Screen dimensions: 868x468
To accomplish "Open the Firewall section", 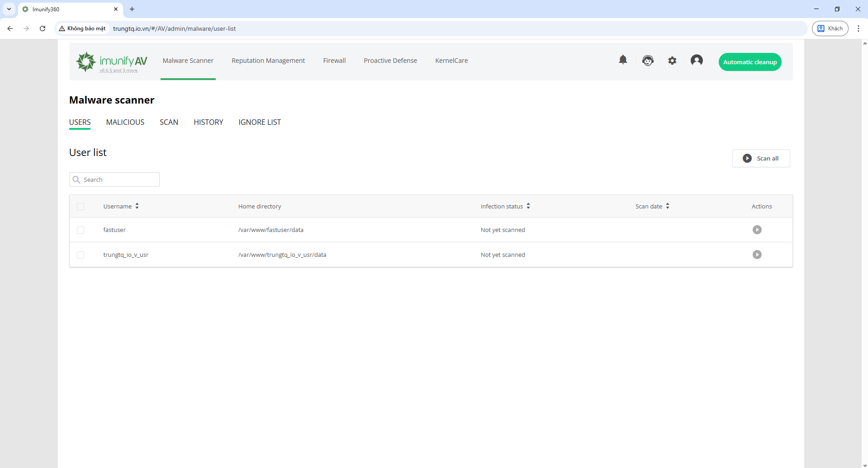I will [334, 60].
